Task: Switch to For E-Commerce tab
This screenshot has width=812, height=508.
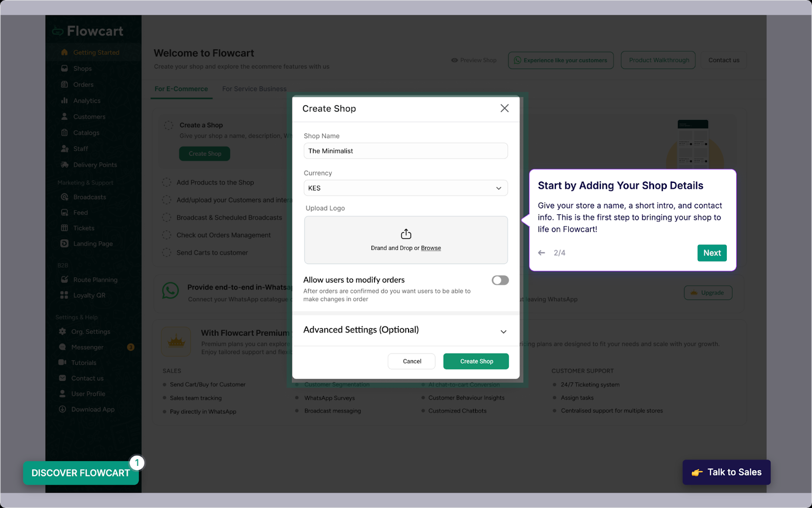Action: [x=181, y=89]
